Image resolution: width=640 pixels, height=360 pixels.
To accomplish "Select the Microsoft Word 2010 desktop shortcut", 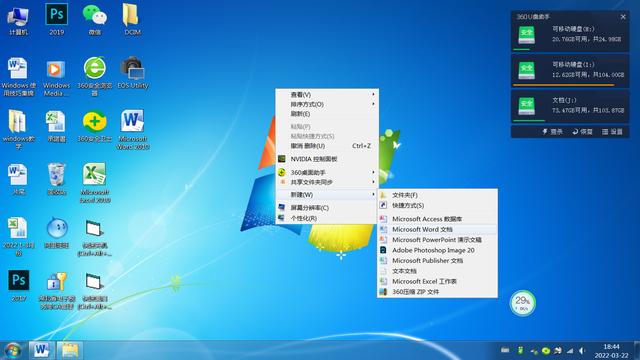I will [x=132, y=129].
